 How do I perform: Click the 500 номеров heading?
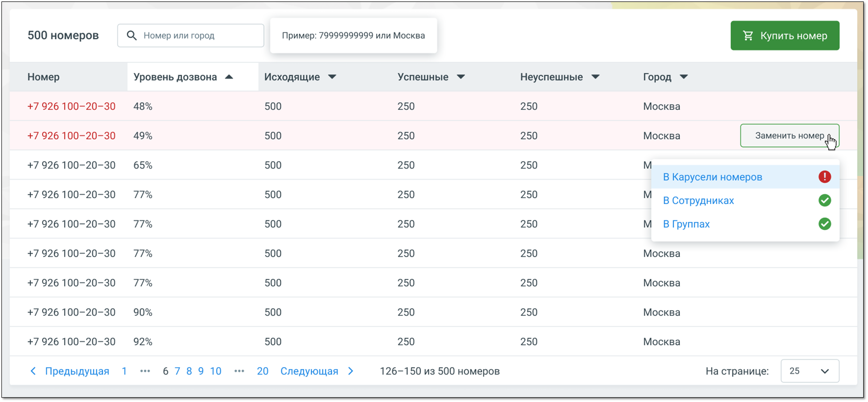63,35
